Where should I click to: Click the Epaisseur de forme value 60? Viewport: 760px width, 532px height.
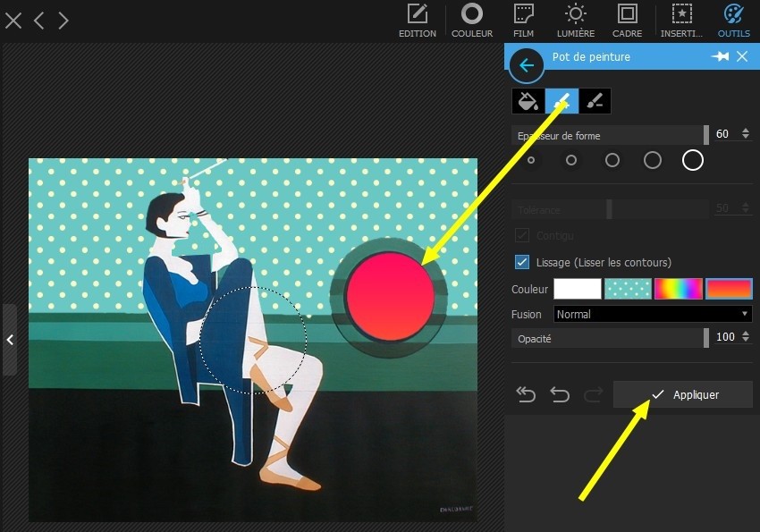(722, 134)
